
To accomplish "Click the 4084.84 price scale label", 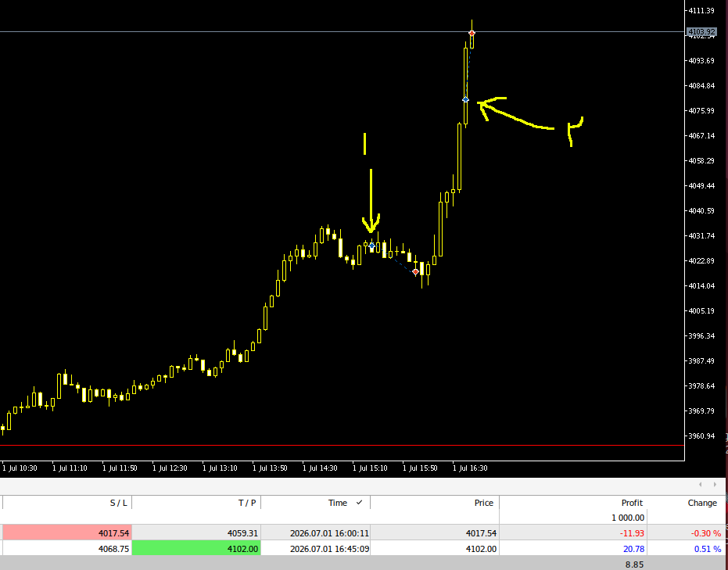I will [701, 85].
